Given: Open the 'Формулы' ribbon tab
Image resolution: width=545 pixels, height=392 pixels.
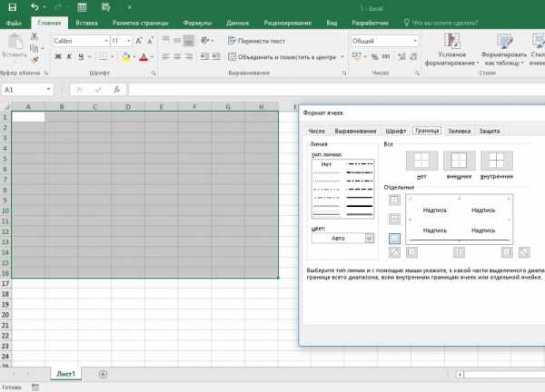Looking at the screenshot, I should coord(197,23).
